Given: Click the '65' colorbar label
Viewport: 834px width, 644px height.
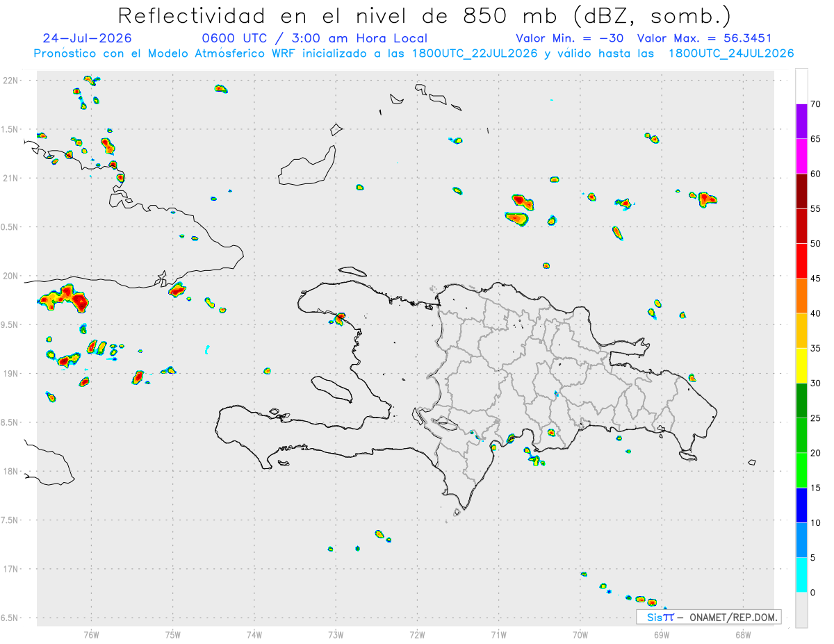Looking at the screenshot, I should [x=815, y=139].
